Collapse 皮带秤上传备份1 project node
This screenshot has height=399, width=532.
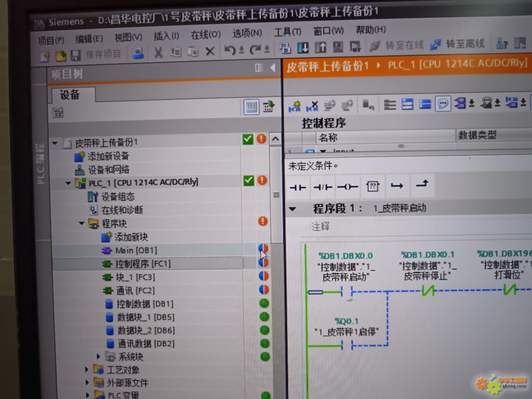point(55,143)
